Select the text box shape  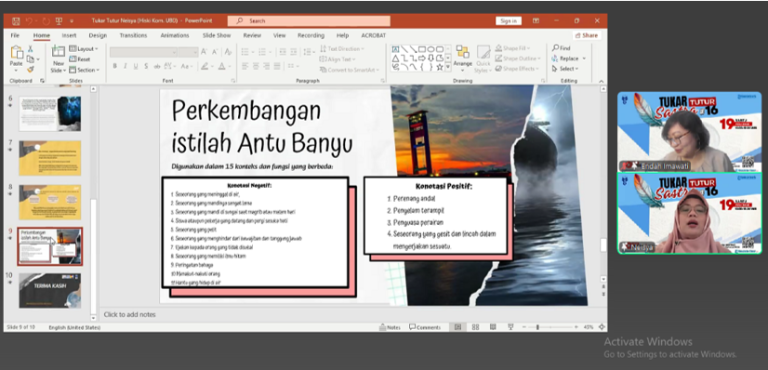[x=396, y=49]
